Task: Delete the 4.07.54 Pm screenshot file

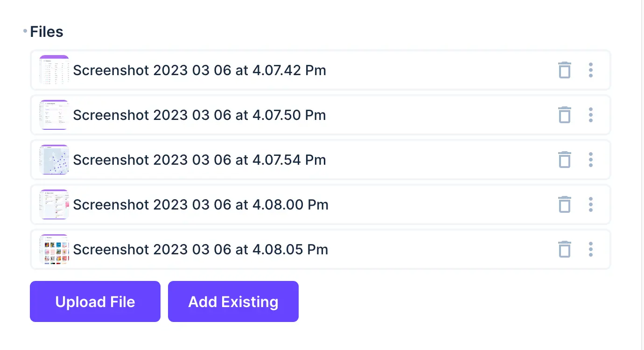Action: pyautogui.click(x=564, y=160)
